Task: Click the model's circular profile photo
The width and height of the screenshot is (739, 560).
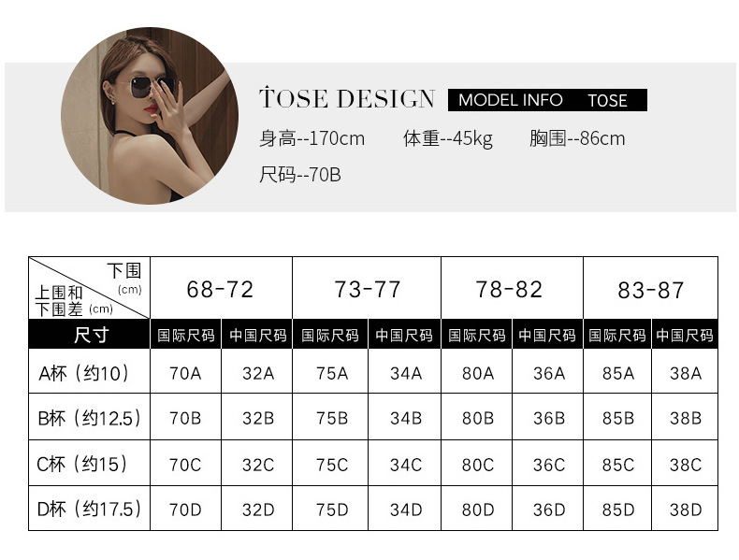Action: [x=151, y=117]
